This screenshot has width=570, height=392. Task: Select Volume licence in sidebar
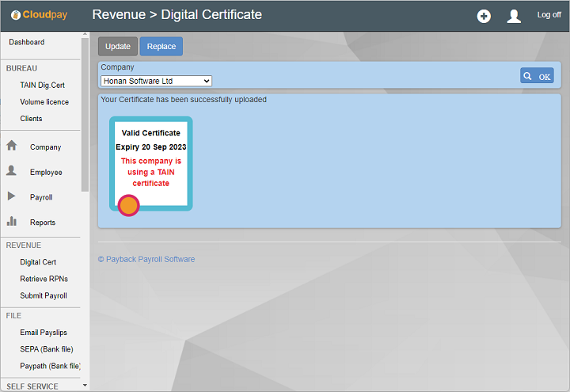click(x=44, y=101)
